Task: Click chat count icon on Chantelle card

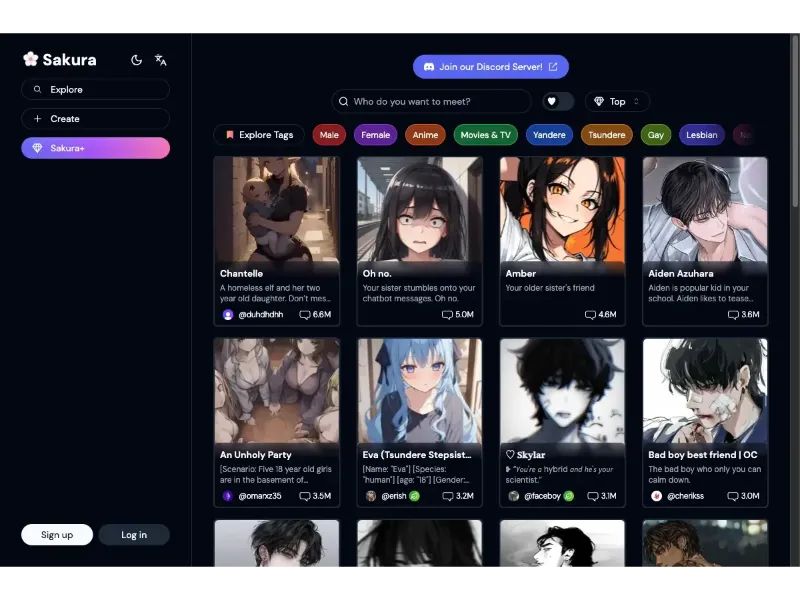Action: pyautogui.click(x=304, y=315)
